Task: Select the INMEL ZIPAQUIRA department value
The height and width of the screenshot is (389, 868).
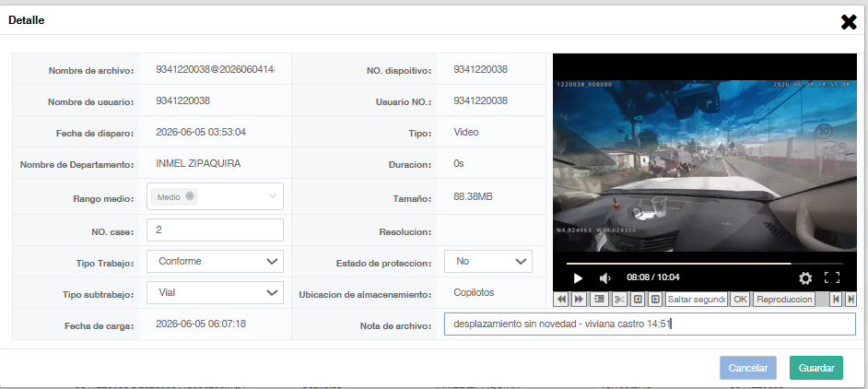Action: (198, 163)
